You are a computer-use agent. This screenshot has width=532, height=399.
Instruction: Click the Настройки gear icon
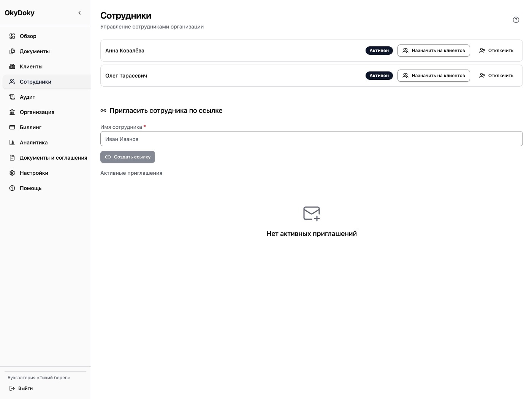click(x=12, y=173)
